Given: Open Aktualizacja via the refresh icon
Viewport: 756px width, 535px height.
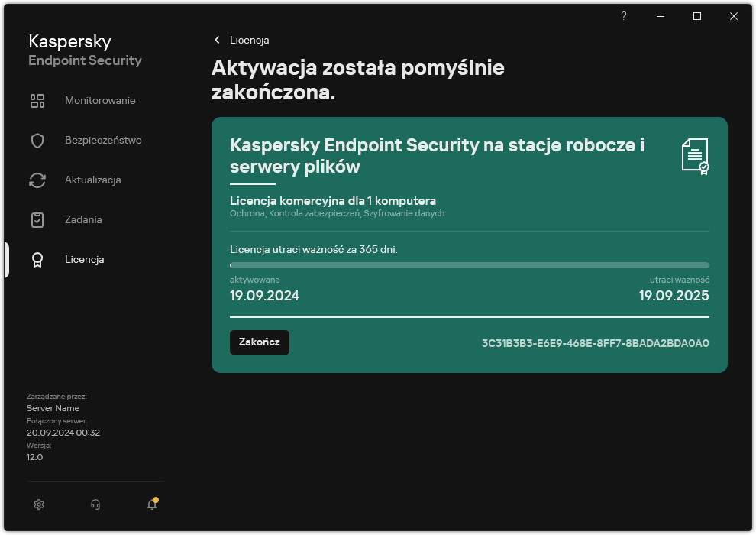Looking at the screenshot, I should [37, 180].
